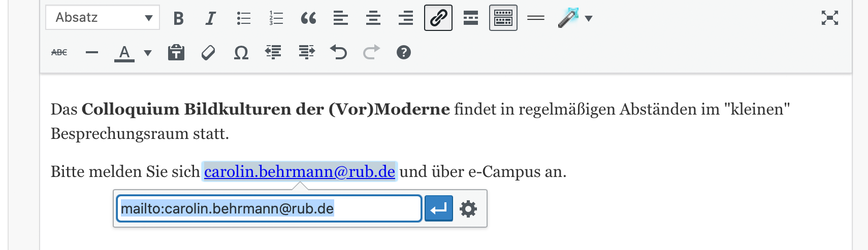Open the Absatz paragraph format dropdown
Image resolution: width=868 pixels, height=250 pixels.
pyautogui.click(x=103, y=18)
